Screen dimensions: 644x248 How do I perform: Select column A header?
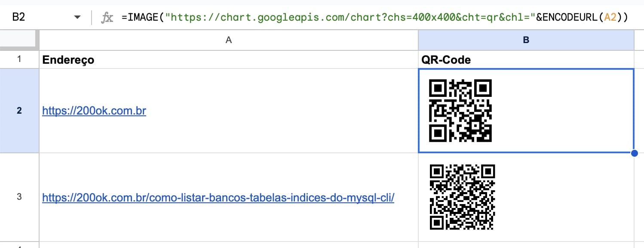(x=229, y=40)
